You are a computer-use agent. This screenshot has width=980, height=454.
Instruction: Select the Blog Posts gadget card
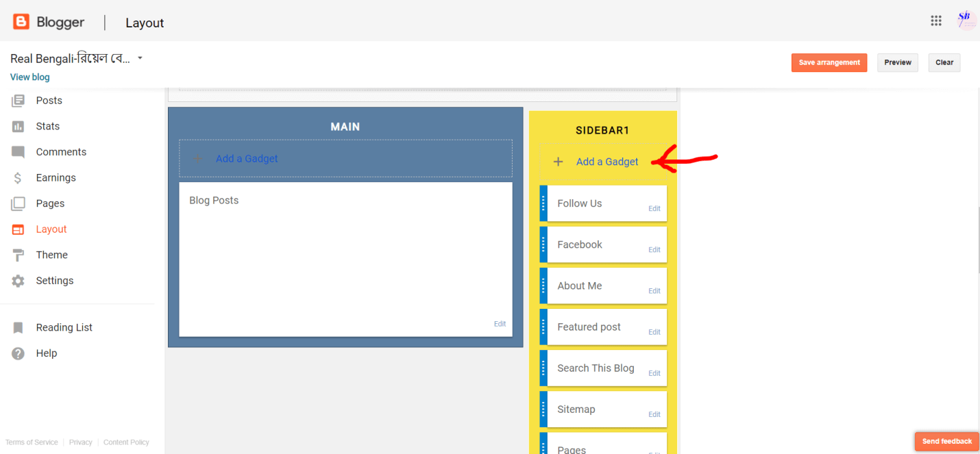(x=346, y=260)
